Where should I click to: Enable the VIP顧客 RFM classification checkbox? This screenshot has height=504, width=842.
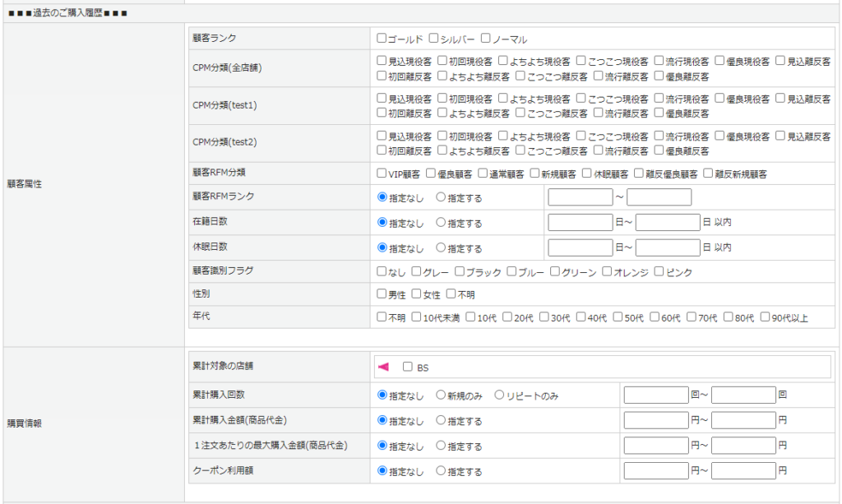click(x=382, y=173)
